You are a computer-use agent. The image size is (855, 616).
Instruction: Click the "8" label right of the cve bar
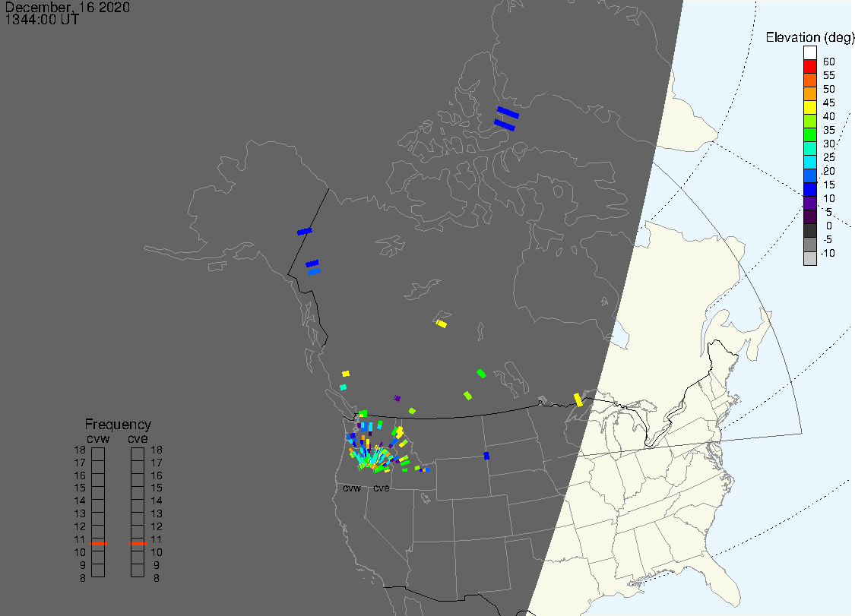click(x=157, y=578)
